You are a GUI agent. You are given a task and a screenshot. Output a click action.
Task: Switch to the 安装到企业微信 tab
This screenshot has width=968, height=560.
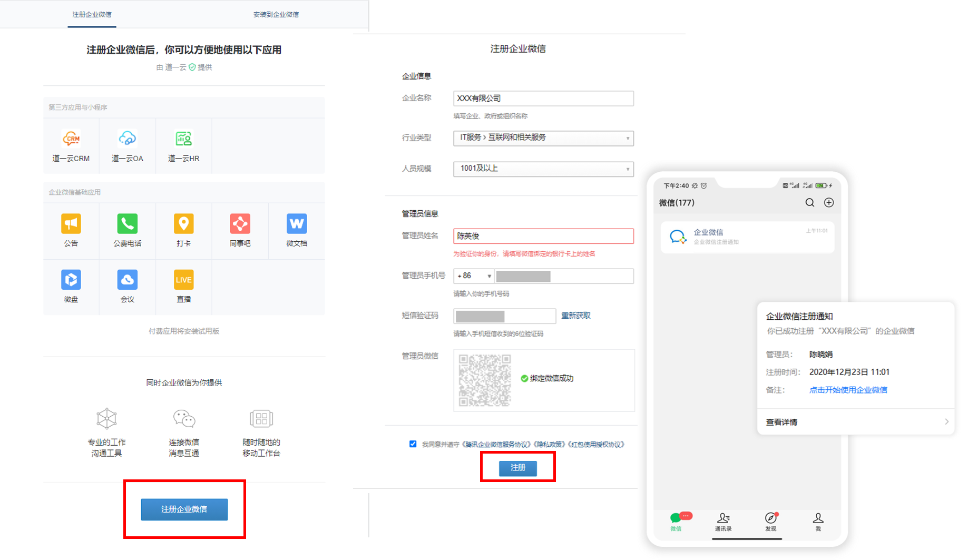pyautogui.click(x=276, y=15)
